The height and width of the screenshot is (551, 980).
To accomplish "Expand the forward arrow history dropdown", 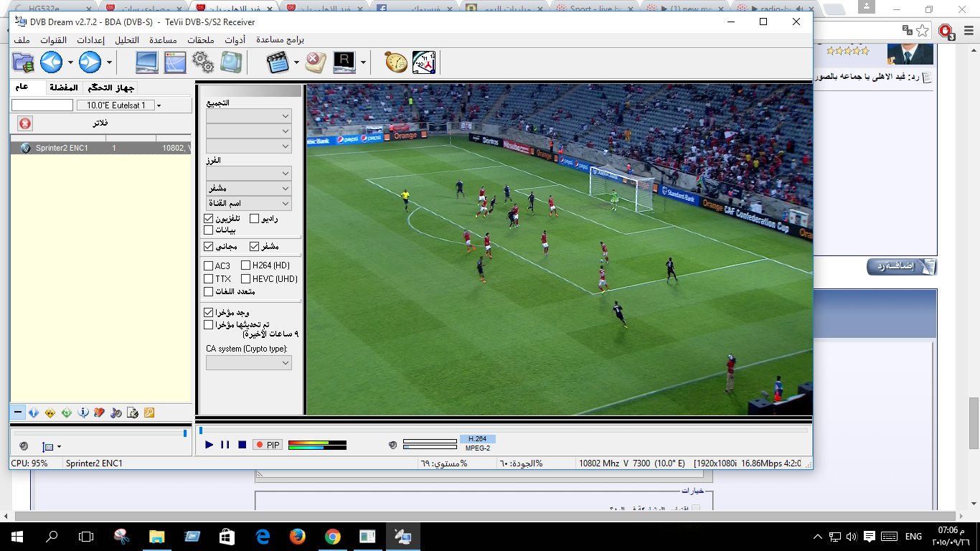I will [x=109, y=62].
